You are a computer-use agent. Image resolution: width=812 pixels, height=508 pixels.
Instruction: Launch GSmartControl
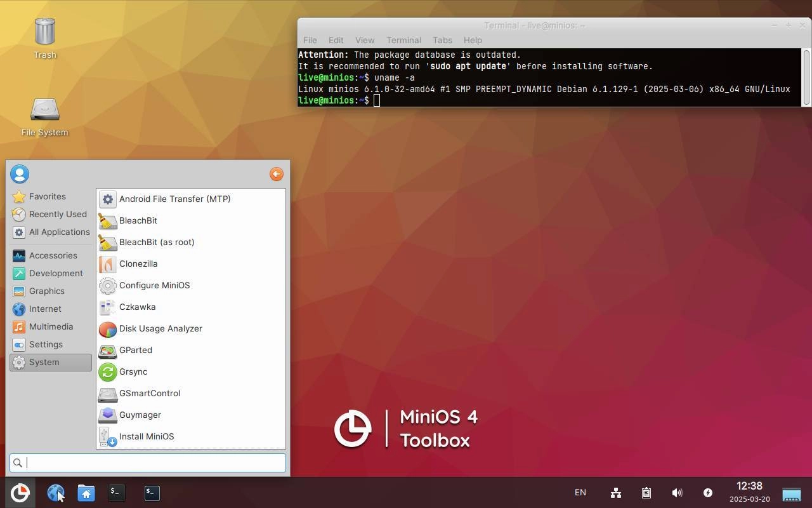click(x=191, y=393)
